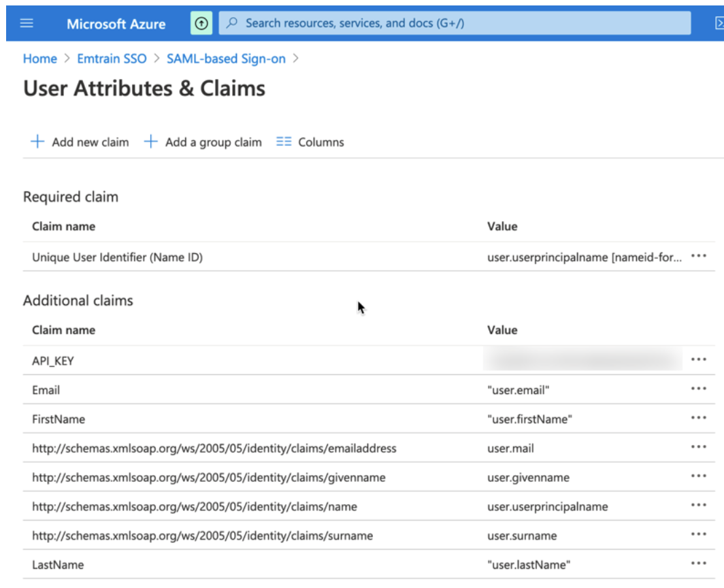The height and width of the screenshot is (588, 724).
Task: Open Cloud Shell icon in top bar
Action: [718, 23]
